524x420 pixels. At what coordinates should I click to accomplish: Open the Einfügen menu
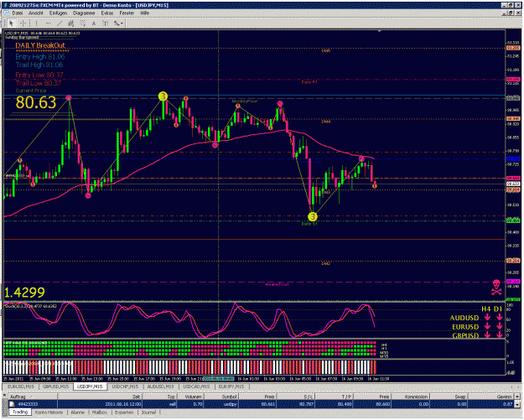(x=58, y=13)
